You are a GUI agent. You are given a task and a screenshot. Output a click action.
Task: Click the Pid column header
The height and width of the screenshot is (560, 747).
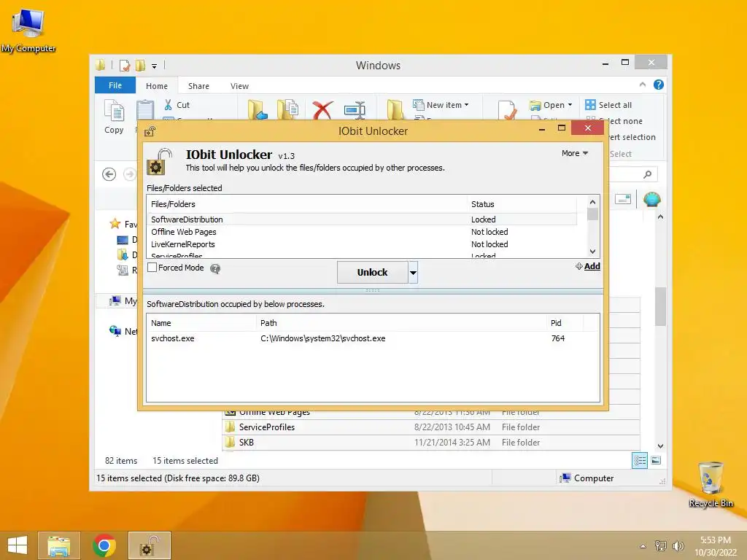(564, 323)
